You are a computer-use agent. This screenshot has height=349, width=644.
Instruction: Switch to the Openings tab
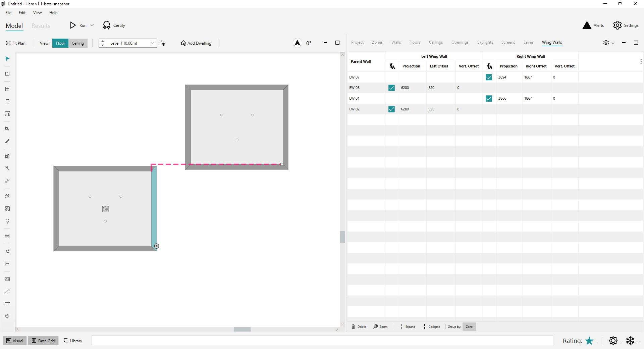coord(460,42)
